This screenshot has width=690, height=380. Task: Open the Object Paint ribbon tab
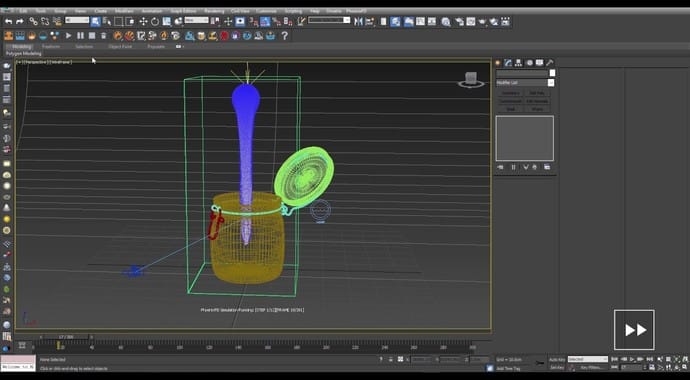tap(120, 46)
